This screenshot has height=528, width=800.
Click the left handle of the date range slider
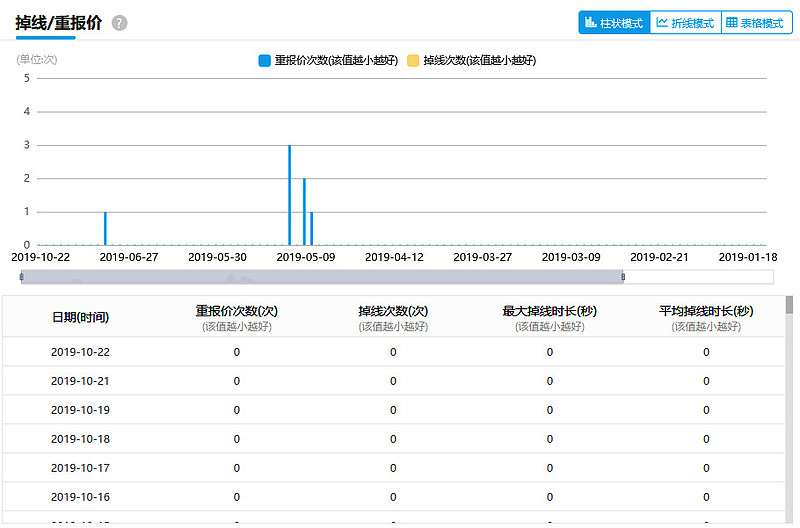(22, 276)
